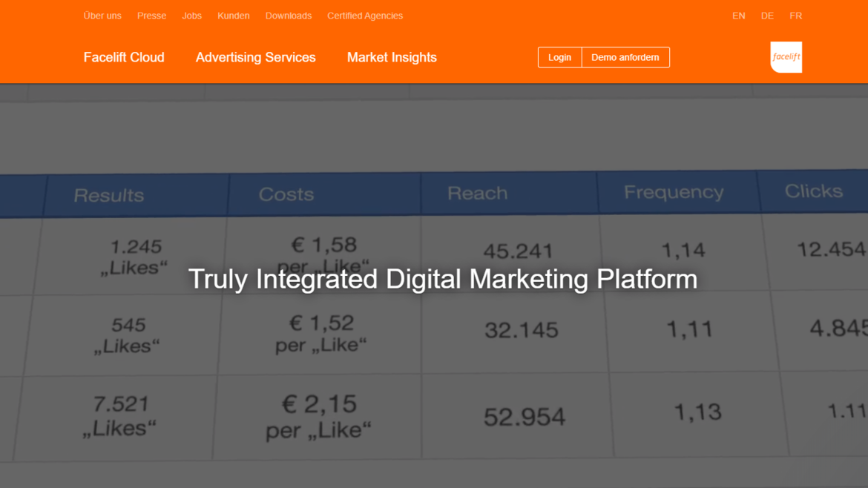This screenshot has height=488, width=868.
Task: Click the Demo anfordern button
Action: click(625, 57)
